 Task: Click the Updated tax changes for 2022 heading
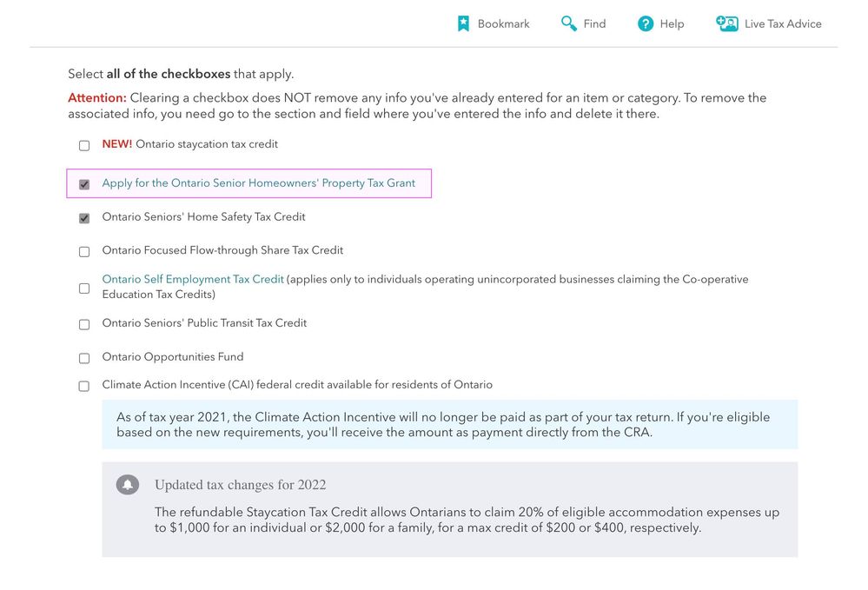point(240,485)
